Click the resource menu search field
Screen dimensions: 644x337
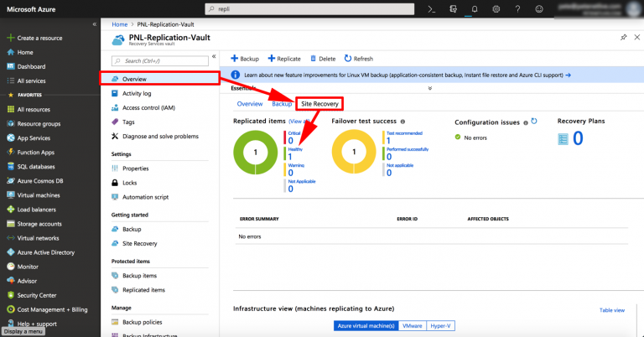[x=160, y=61]
